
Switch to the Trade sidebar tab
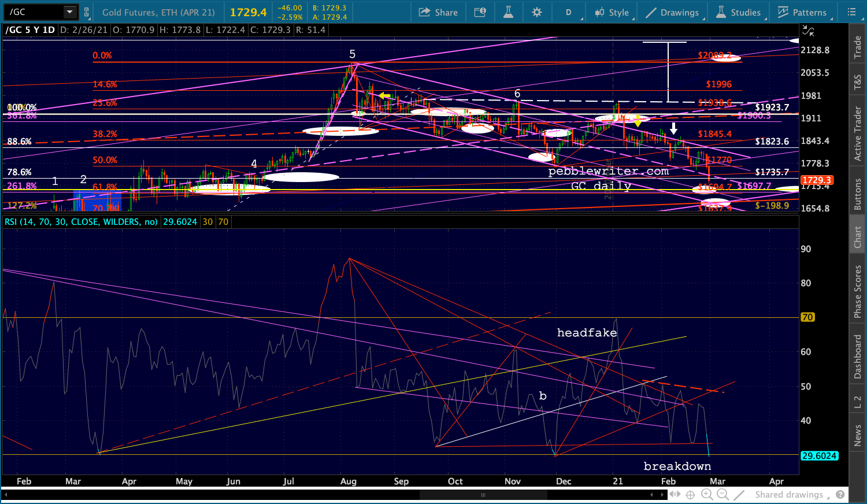[858, 47]
